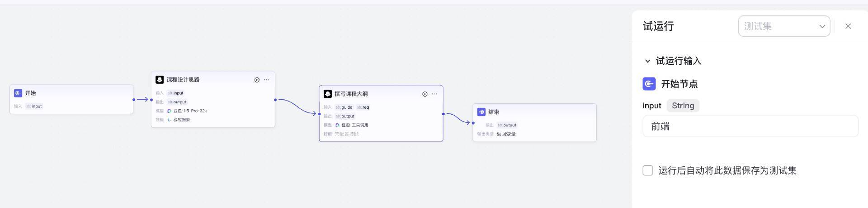The image size is (868, 208).
Task: Click the 豆包 model icon in 撰写课程大纲
Action: 337,125
